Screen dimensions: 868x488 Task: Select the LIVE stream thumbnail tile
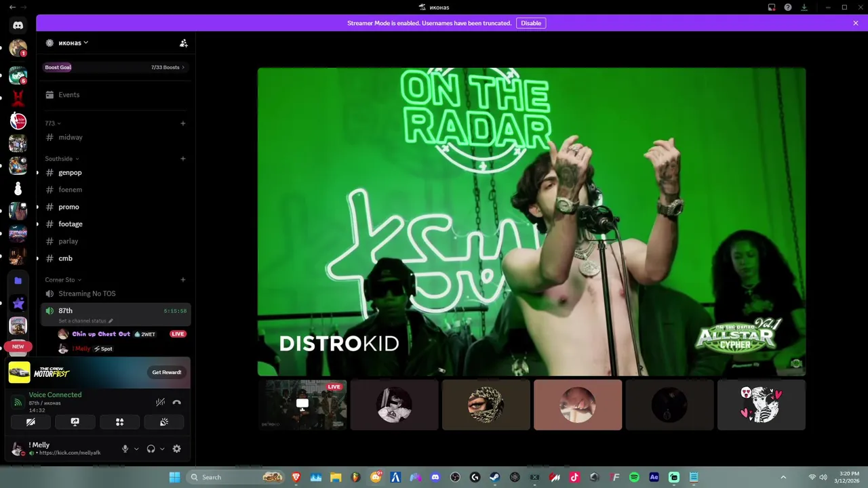302,405
